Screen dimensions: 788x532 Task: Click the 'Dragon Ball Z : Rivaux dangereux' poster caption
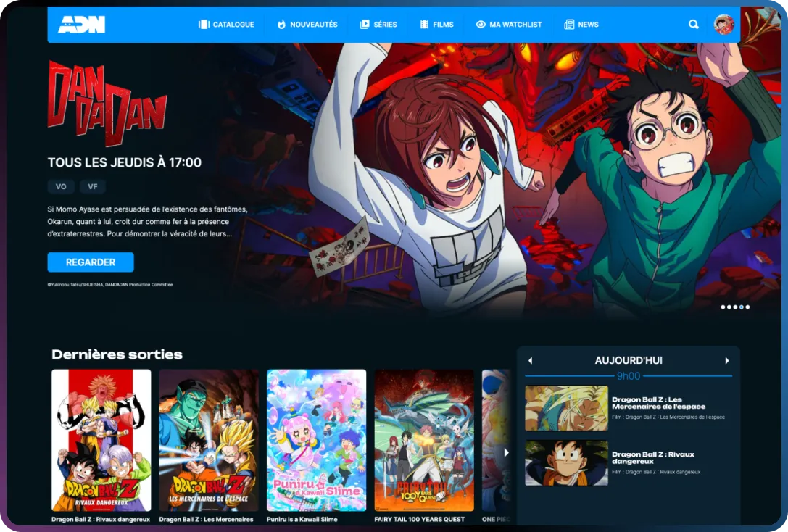tap(101, 520)
